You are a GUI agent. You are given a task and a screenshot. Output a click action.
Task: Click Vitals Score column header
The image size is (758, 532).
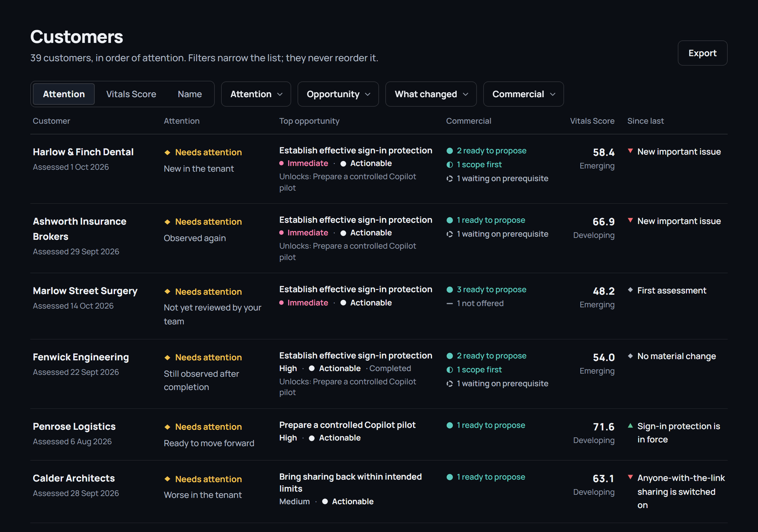[592, 121]
